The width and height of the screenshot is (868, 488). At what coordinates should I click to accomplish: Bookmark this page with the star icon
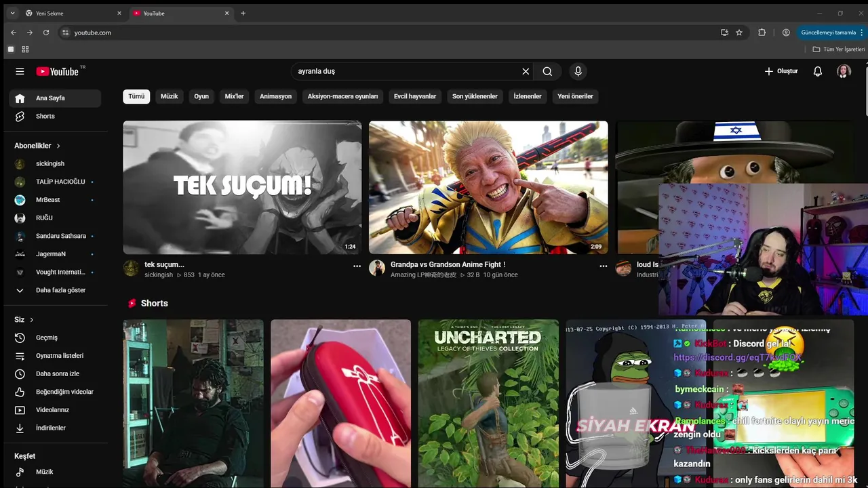[739, 33]
